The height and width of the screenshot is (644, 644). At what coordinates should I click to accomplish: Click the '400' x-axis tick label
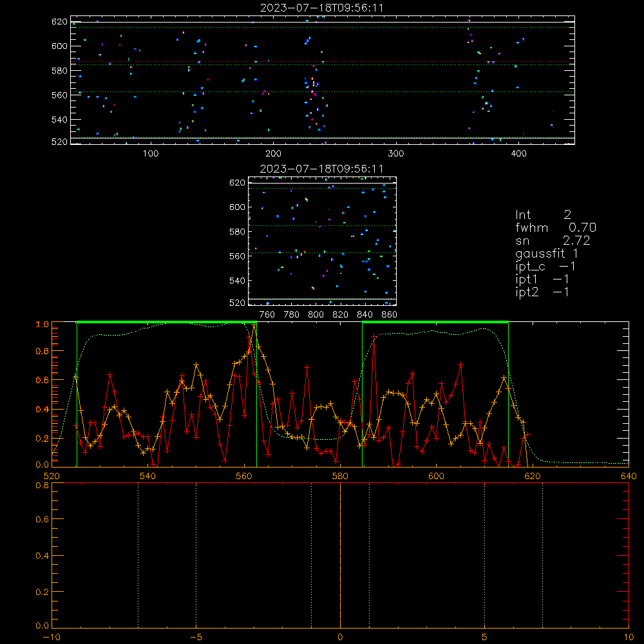point(518,154)
